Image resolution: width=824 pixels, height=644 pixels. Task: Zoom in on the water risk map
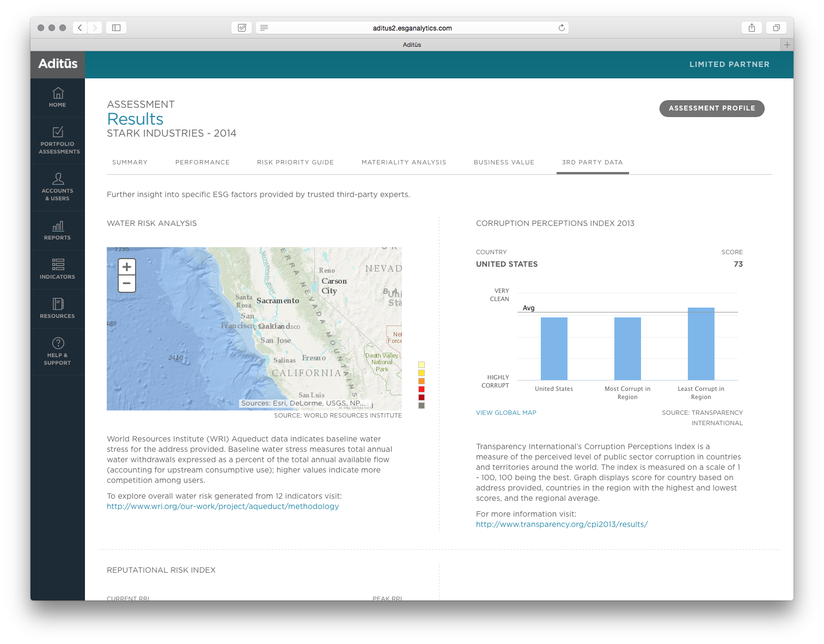coord(127,267)
